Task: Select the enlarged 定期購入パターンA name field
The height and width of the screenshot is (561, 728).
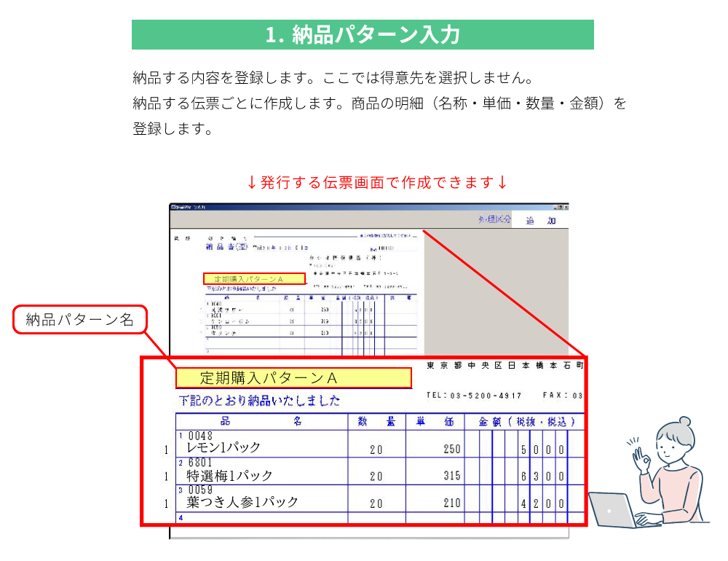Action: [x=293, y=378]
